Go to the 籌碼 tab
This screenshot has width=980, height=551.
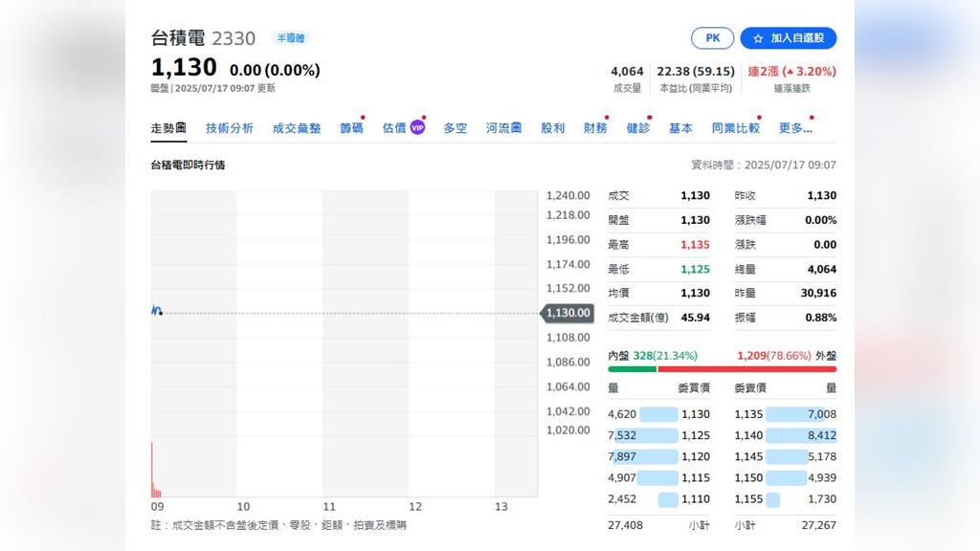click(351, 128)
